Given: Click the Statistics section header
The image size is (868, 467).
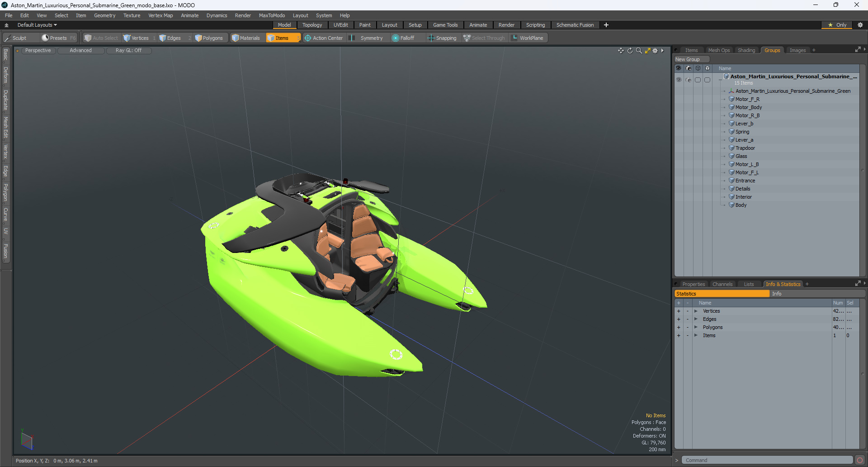Looking at the screenshot, I should [722, 294].
